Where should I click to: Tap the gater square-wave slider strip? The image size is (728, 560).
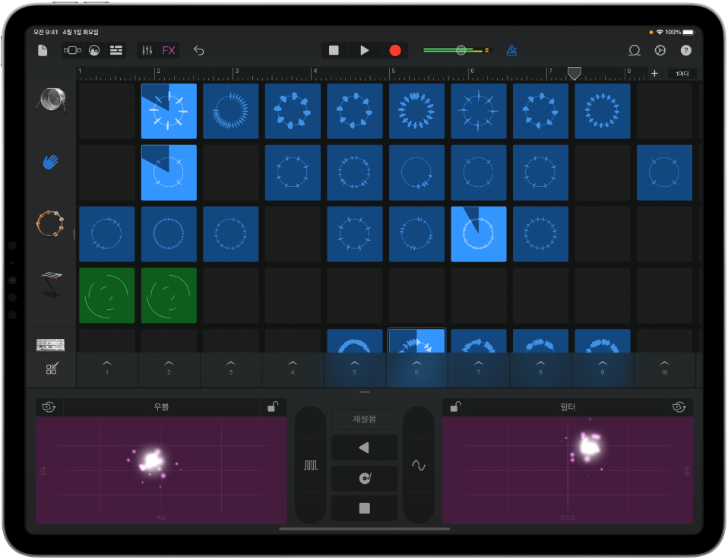[x=311, y=465]
